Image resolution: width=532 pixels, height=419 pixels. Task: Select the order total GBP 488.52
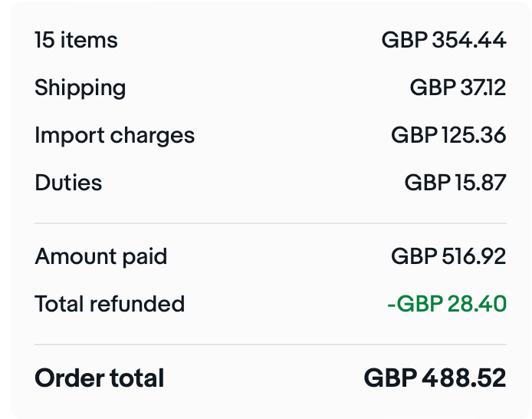(435, 378)
